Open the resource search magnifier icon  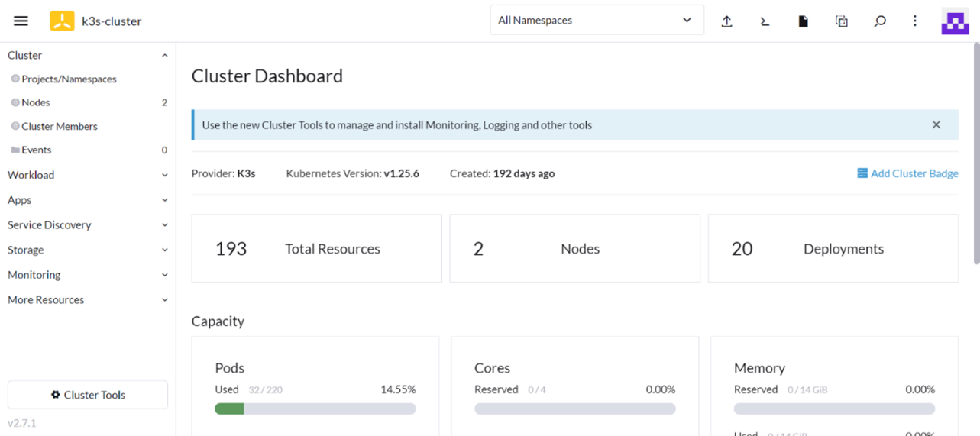coord(880,21)
